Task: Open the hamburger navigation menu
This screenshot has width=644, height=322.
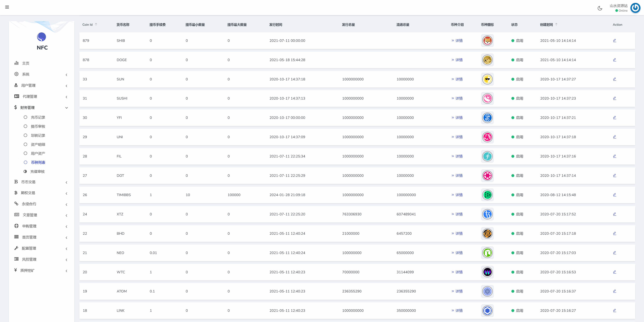Action: click(7, 7)
